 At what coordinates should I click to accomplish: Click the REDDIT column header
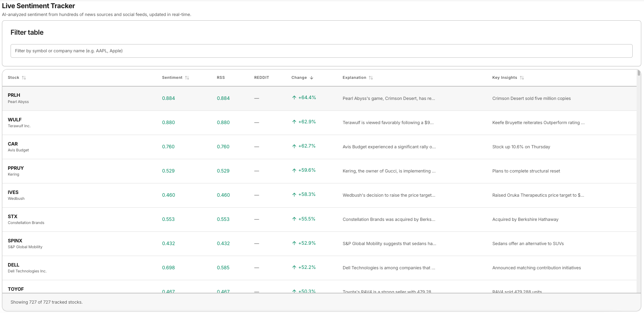[262, 78]
